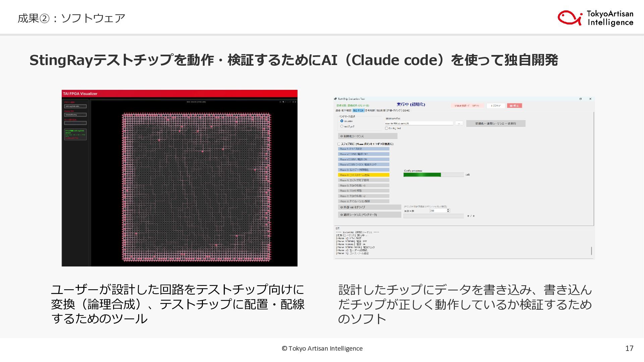This screenshot has width=644, height=362.
Task: Open the design selection dropdown in FPGA Visualizer
Action: coord(75,106)
